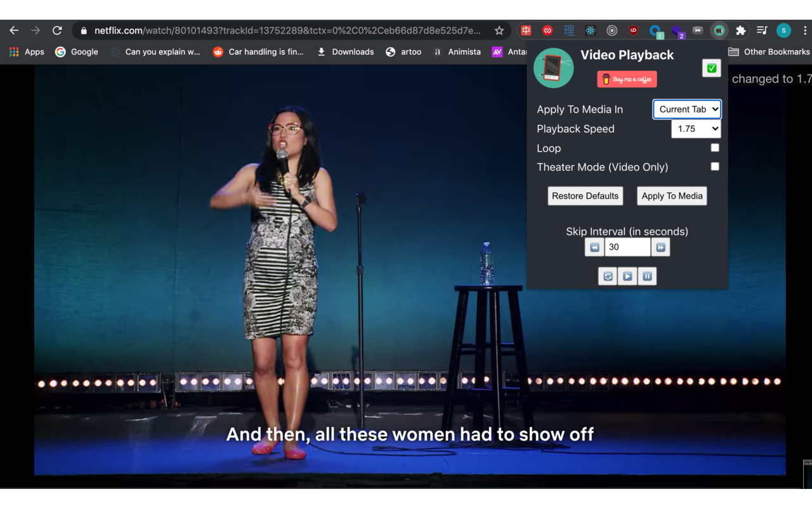Click the pause media icon
The width and height of the screenshot is (812, 508).
point(647,276)
